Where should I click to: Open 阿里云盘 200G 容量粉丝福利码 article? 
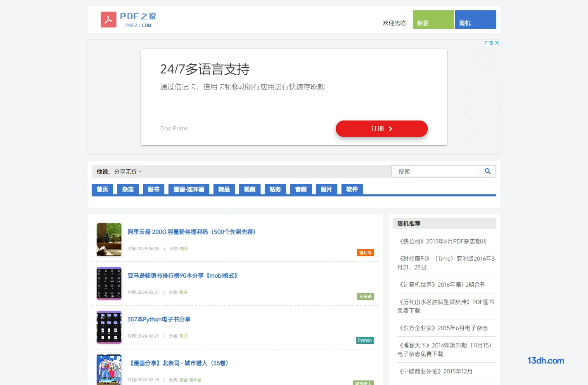192,232
